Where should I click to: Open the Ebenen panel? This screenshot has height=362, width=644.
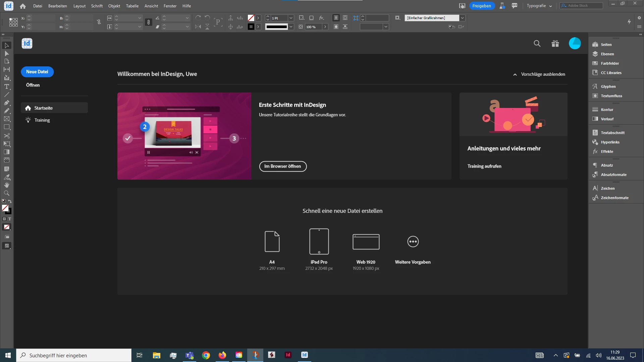[607, 54]
